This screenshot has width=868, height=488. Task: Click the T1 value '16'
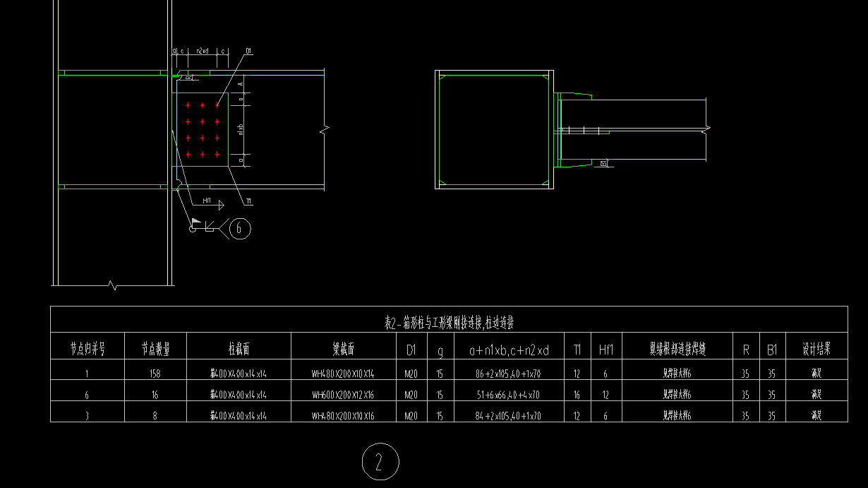[577, 395]
